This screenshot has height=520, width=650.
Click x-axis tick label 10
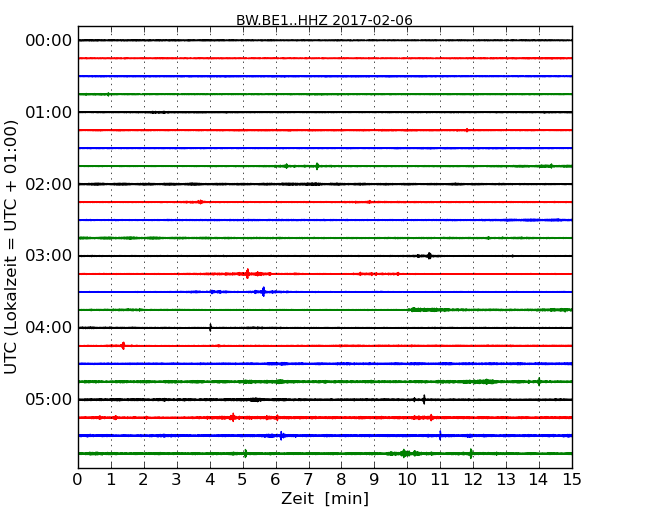point(407,480)
